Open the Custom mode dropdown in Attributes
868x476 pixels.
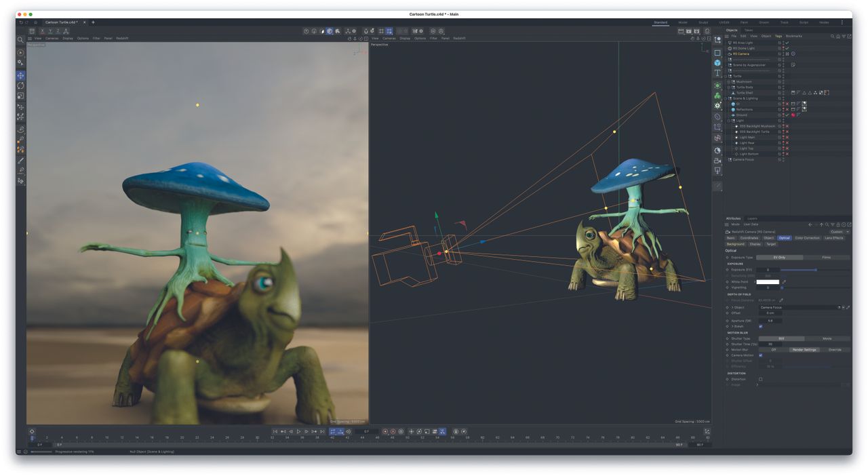(839, 232)
